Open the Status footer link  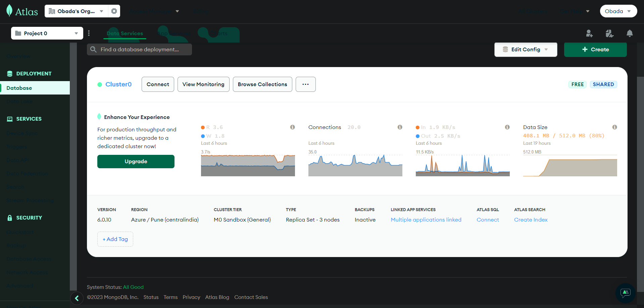tap(151, 297)
